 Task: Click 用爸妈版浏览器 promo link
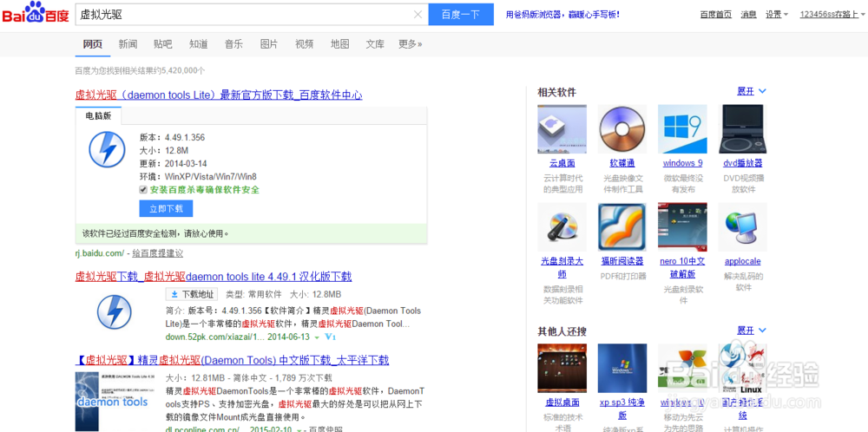coord(563,15)
